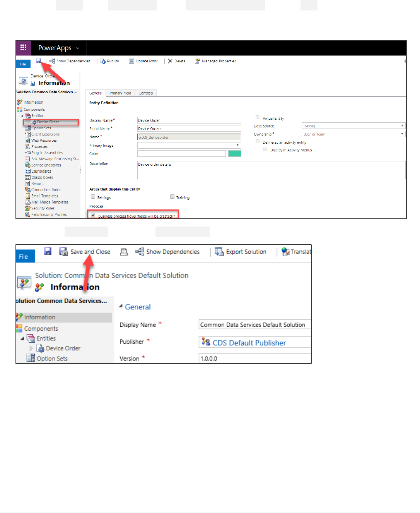Screen dimensions: 420x513
Task: Click the print icon in solution toolbar
Action: point(124,252)
